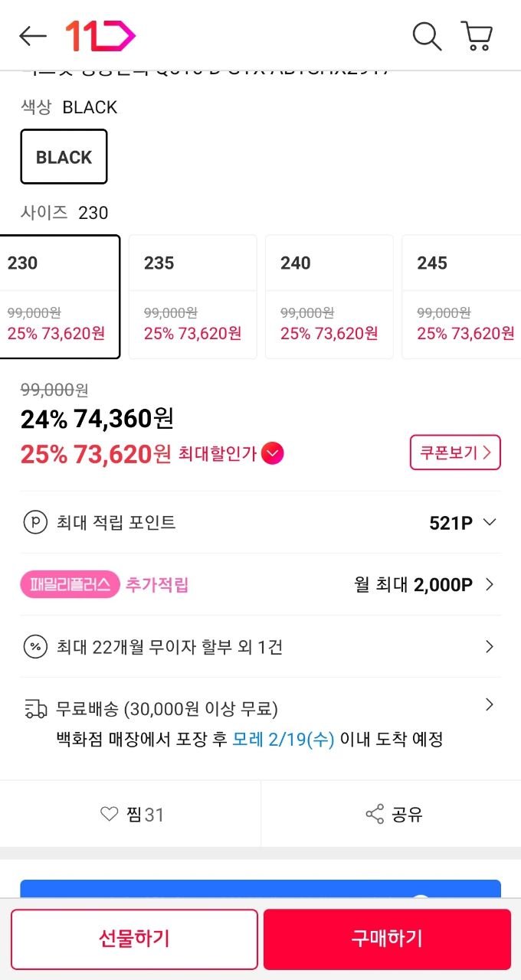Open the 11st home logo
This screenshot has width=521, height=980.
[100, 36]
